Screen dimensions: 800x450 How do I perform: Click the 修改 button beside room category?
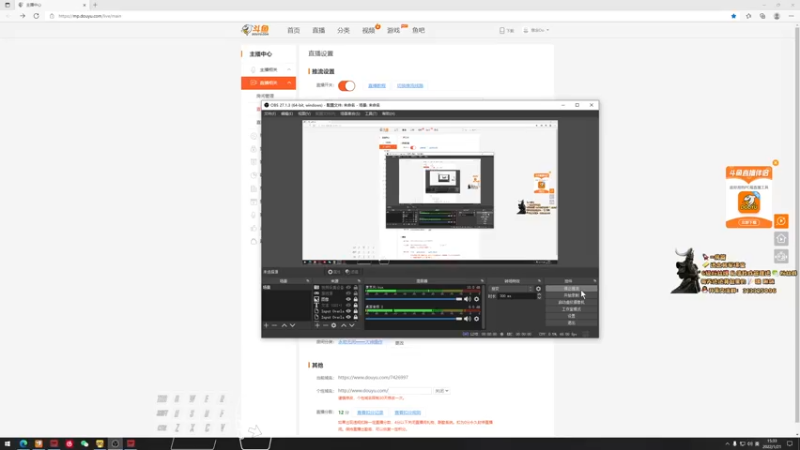point(399,343)
